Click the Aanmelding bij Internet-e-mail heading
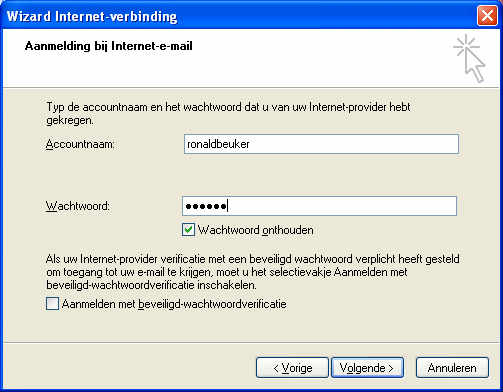The width and height of the screenshot is (503, 392). coord(109,46)
